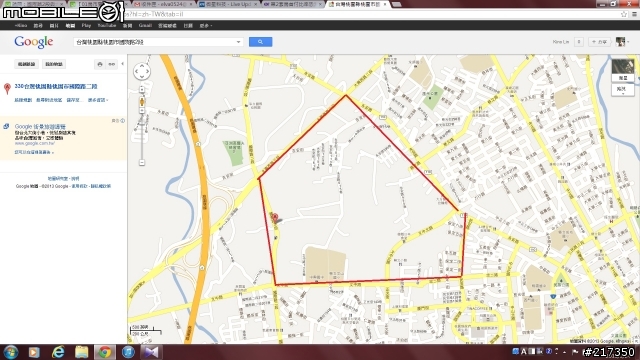Viewport: 640px width, 360px height.
Task: Click the My places button in left panel
Action: [53, 64]
